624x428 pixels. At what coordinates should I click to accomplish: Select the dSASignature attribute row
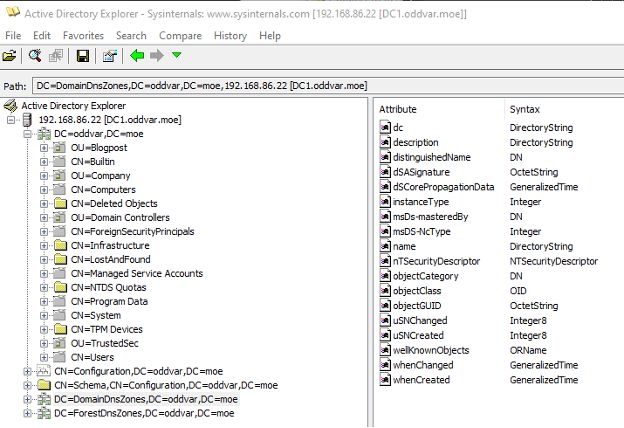tap(421, 172)
